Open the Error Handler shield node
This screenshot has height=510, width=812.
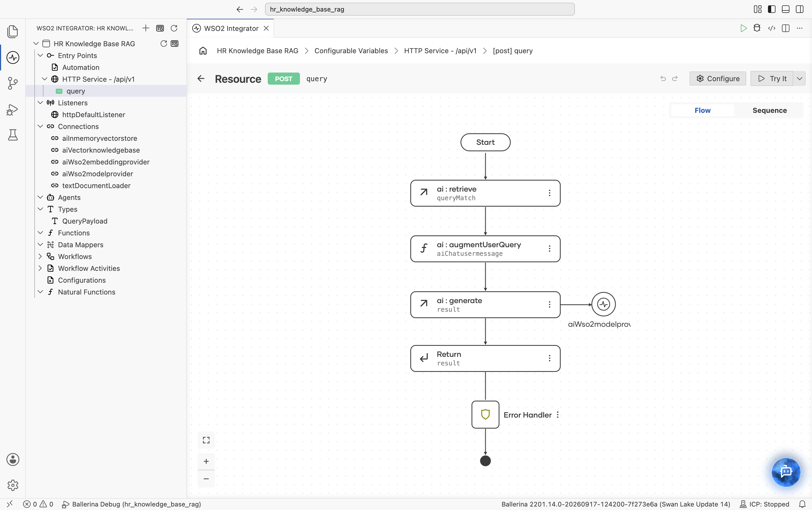(485, 415)
